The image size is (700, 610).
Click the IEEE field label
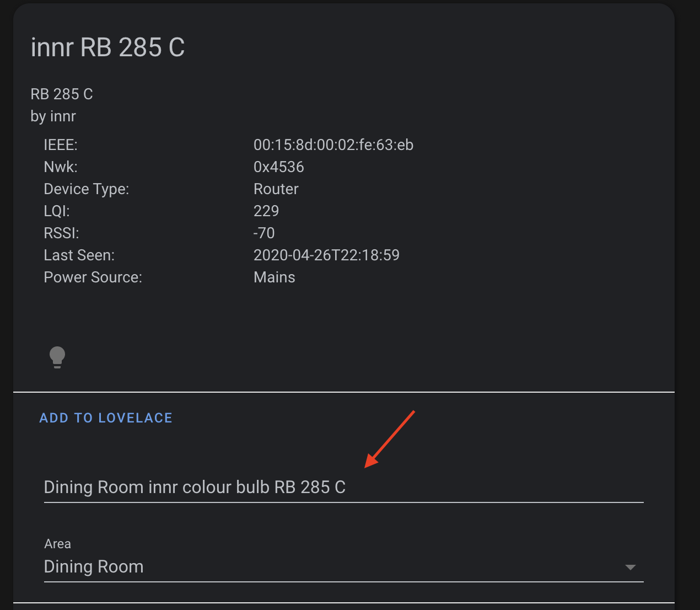click(61, 145)
